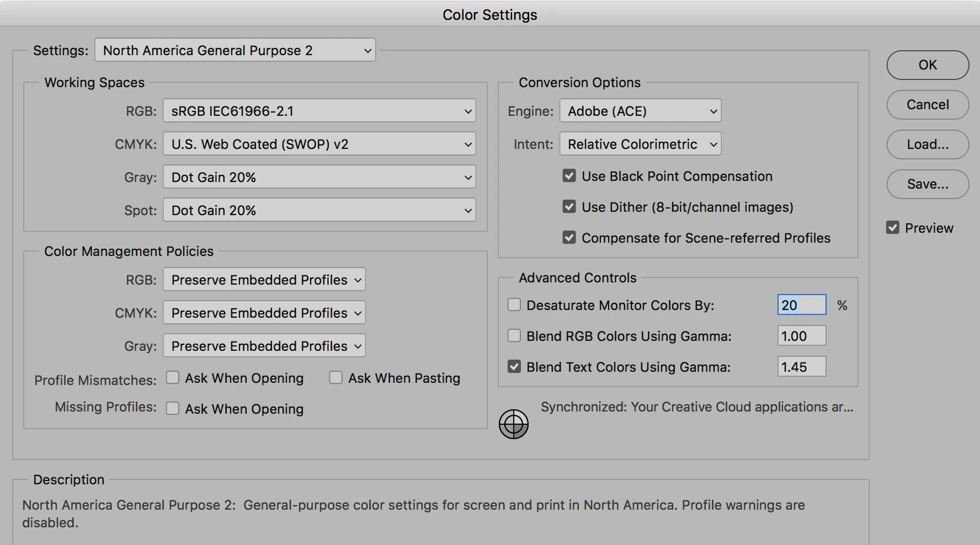This screenshot has width=980, height=545.
Task: Open the Gray color management policy dropdown
Action: [264, 346]
